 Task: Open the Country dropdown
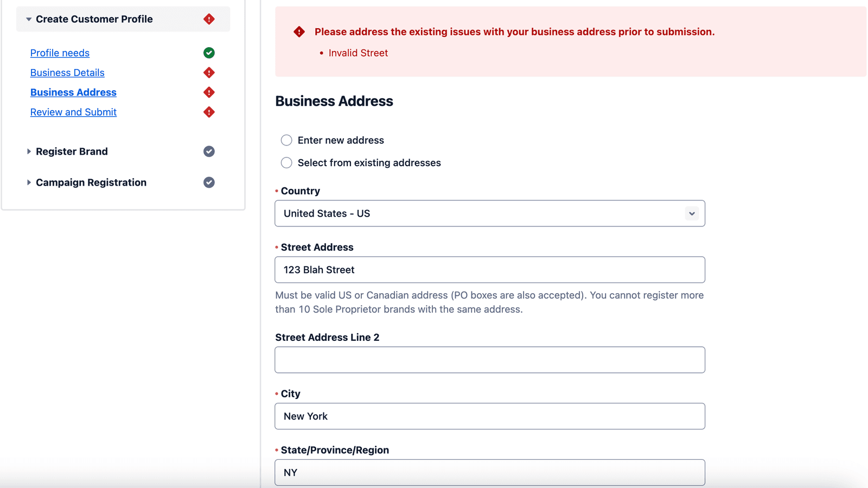(x=489, y=213)
